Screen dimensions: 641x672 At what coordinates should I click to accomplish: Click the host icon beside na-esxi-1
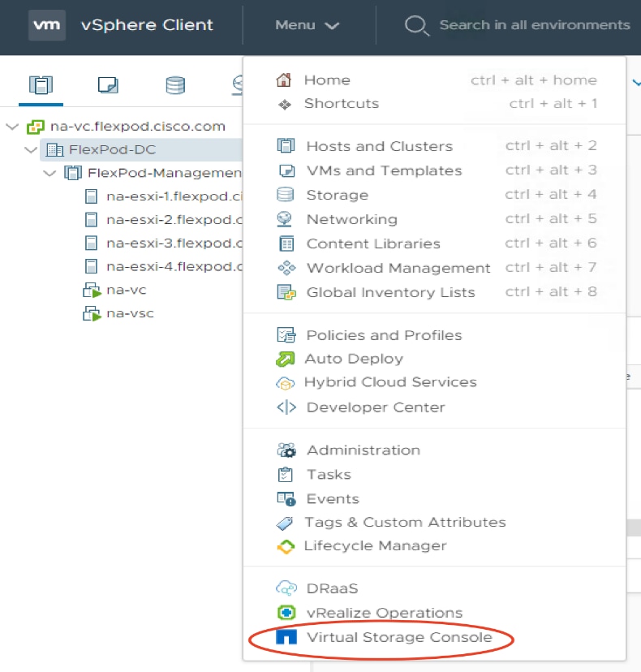point(91,196)
